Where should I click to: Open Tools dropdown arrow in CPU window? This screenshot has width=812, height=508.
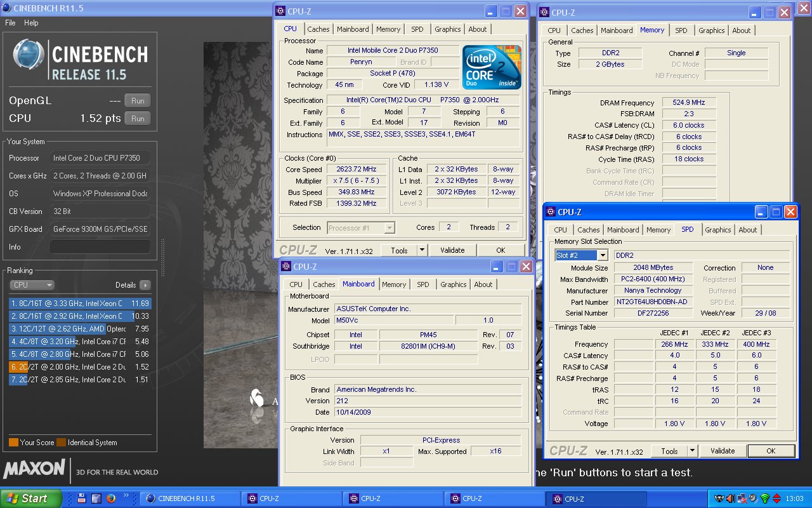(x=422, y=250)
